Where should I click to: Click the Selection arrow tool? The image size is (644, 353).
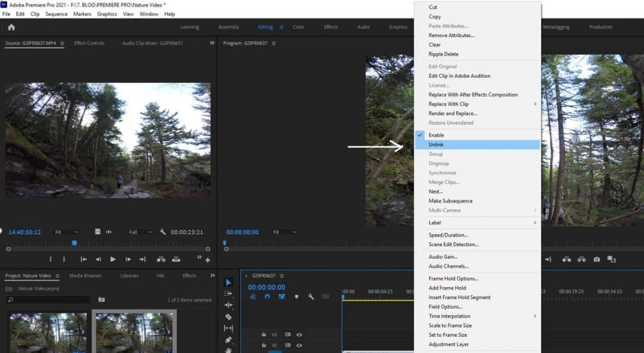click(228, 283)
